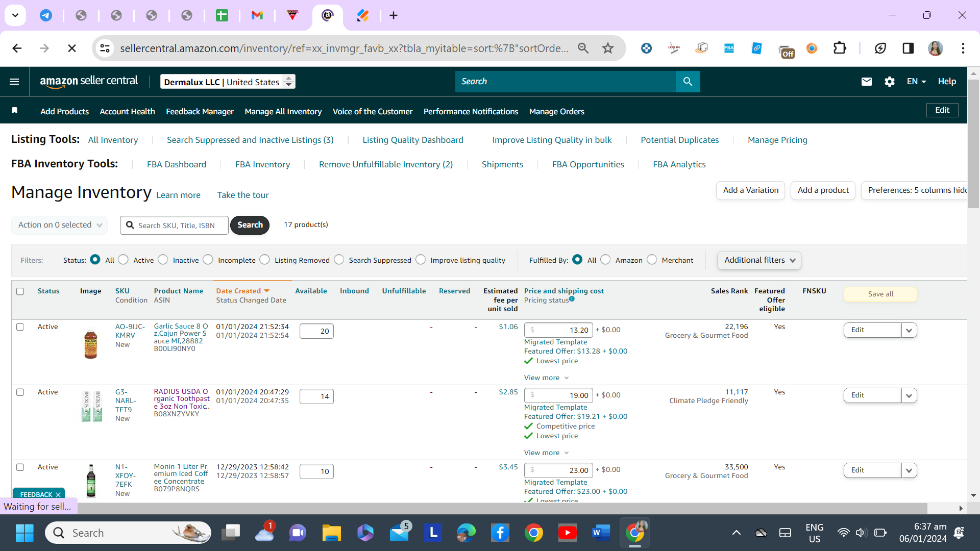Open the messages envelope icon
The width and height of the screenshot is (980, 551).
[867, 82]
